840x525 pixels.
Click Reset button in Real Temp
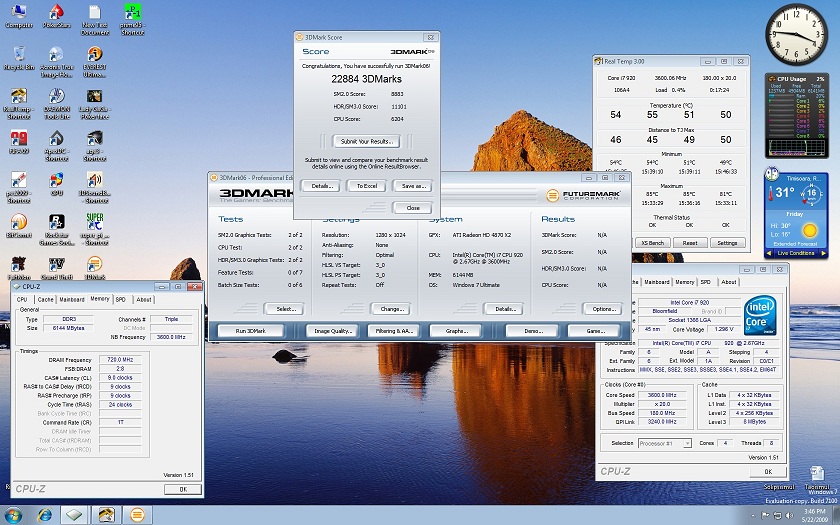pyautogui.click(x=689, y=243)
